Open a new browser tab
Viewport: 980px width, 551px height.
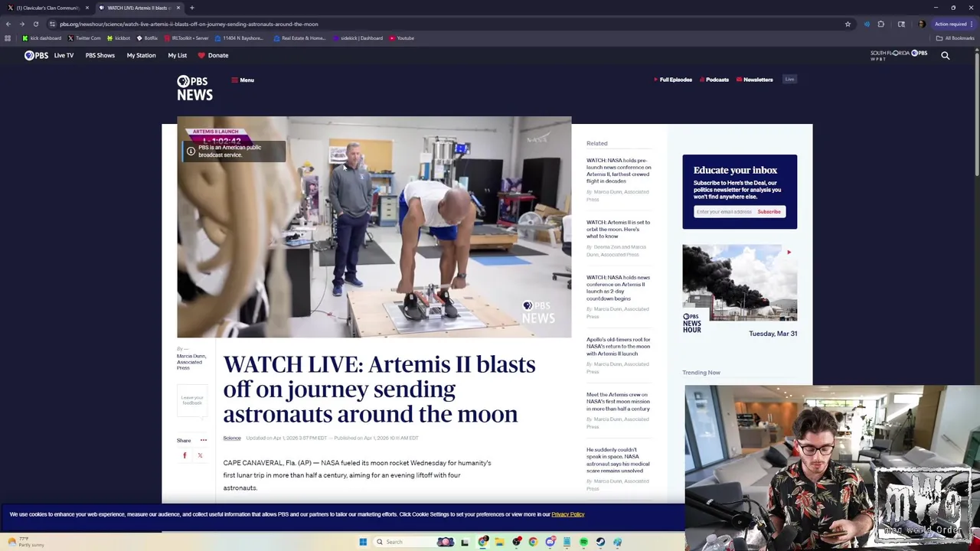pos(192,8)
